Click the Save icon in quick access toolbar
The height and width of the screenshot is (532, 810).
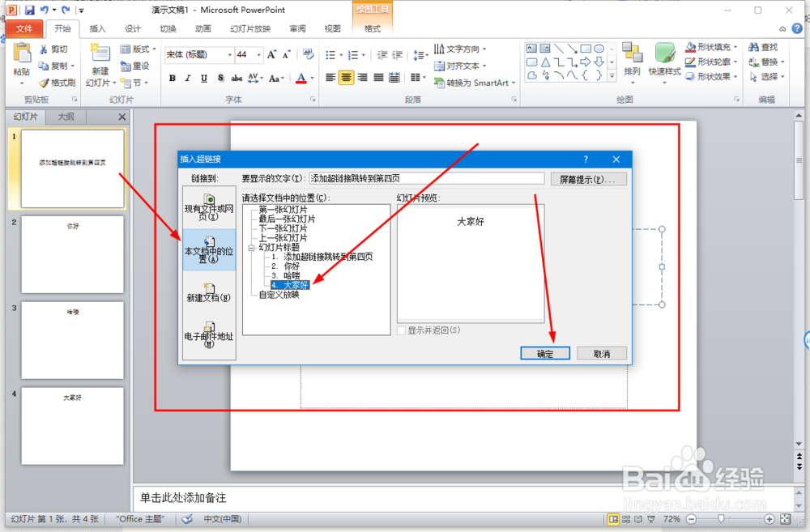pyautogui.click(x=29, y=10)
